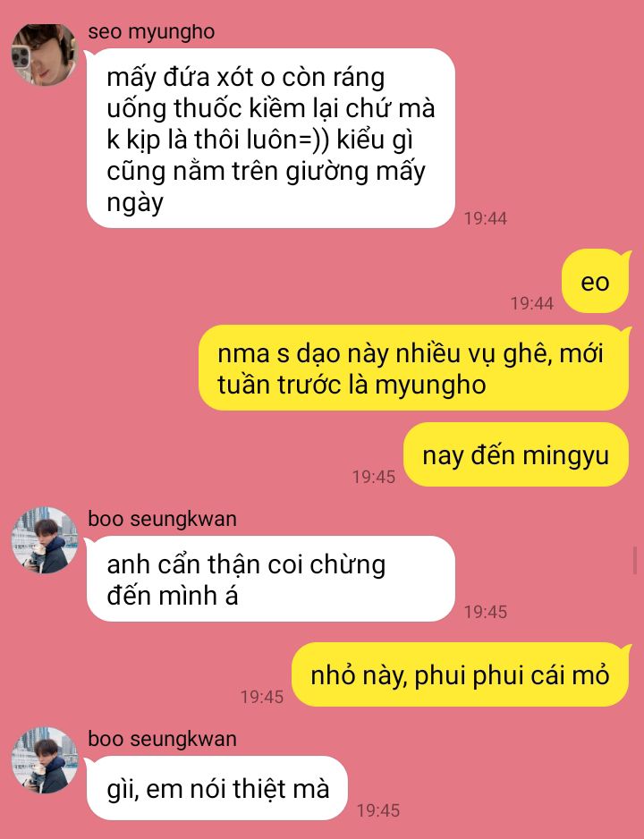The width and height of the screenshot is (644, 839).
Task: Tap the 19:45 timestamp beside 'phui phui cái mỏ'
Action: click(262, 697)
